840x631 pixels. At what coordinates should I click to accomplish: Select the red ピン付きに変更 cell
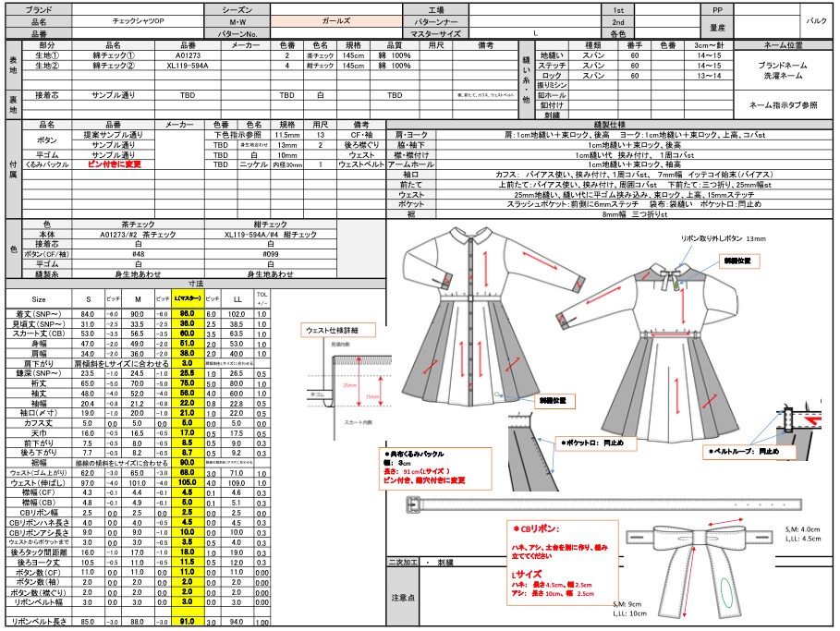(x=113, y=164)
